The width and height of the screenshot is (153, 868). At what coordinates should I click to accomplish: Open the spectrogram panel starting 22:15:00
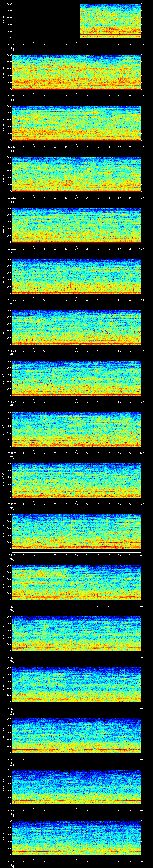tap(77, 582)
